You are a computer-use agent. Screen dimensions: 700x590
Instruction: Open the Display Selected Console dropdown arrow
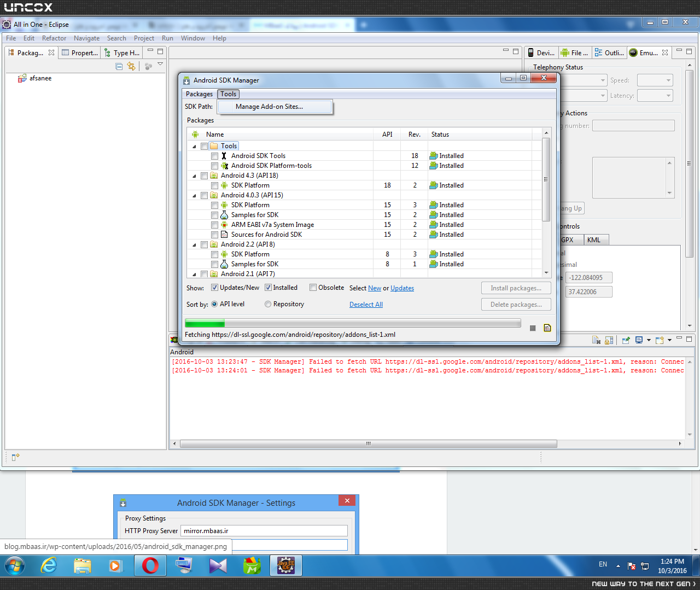[649, 340]
